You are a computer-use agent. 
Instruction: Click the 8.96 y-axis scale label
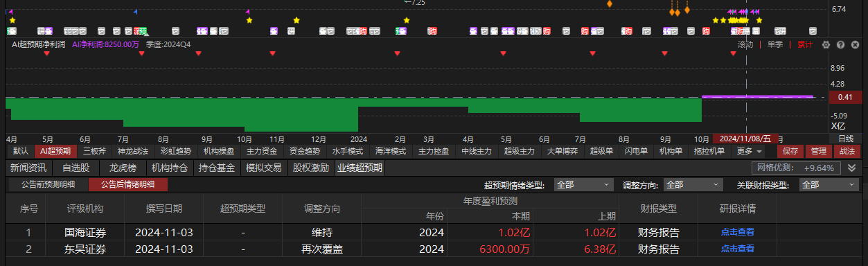837,68
